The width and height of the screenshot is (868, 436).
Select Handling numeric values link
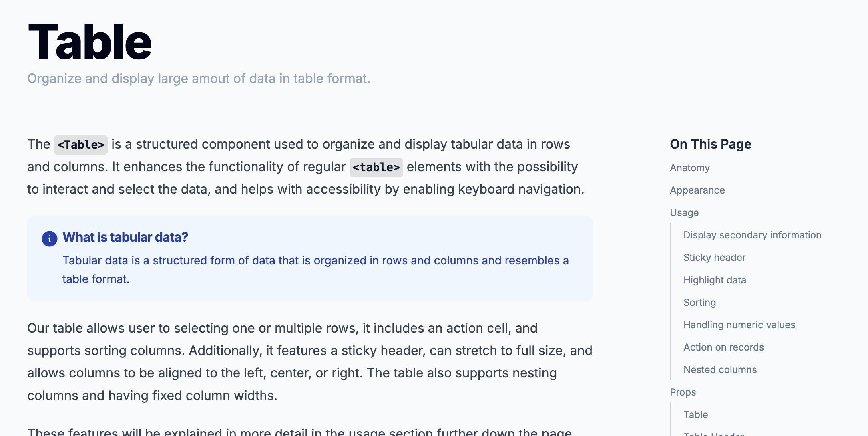pos(739,325)
